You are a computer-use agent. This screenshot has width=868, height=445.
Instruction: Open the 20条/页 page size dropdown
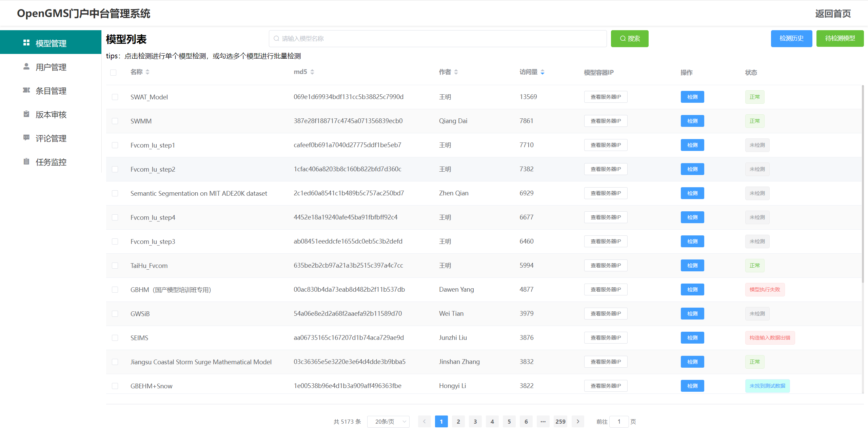click(388, 421)
